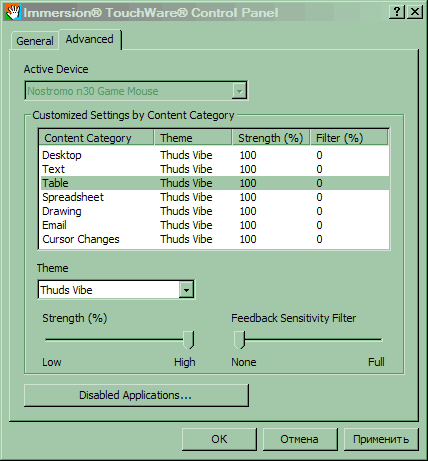
Task: Click Thuds Vibe in the Spreadsheet row
Action: (x=186, y=197)
